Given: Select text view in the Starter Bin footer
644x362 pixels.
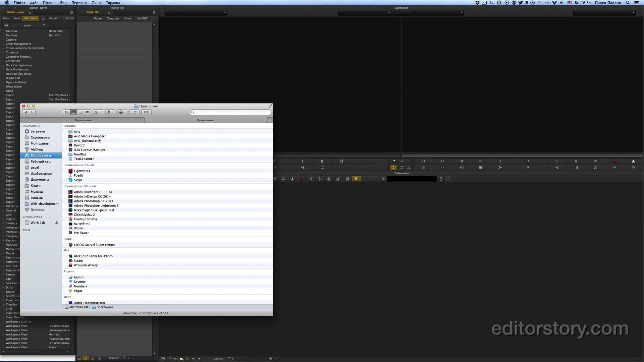Looking at the screenshot, I should (85, 358).
